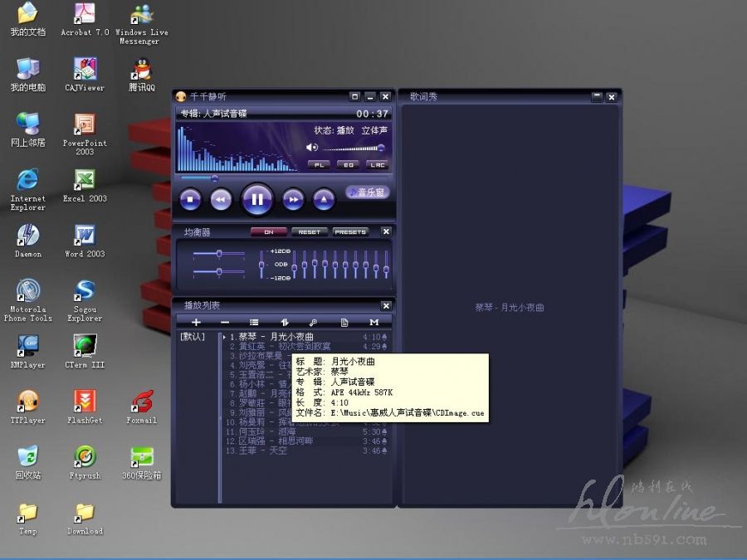Screen dimensions: 747x560
Task: Open the playlist sort icon
Action: pyautogui.click(x=284, y=322)
